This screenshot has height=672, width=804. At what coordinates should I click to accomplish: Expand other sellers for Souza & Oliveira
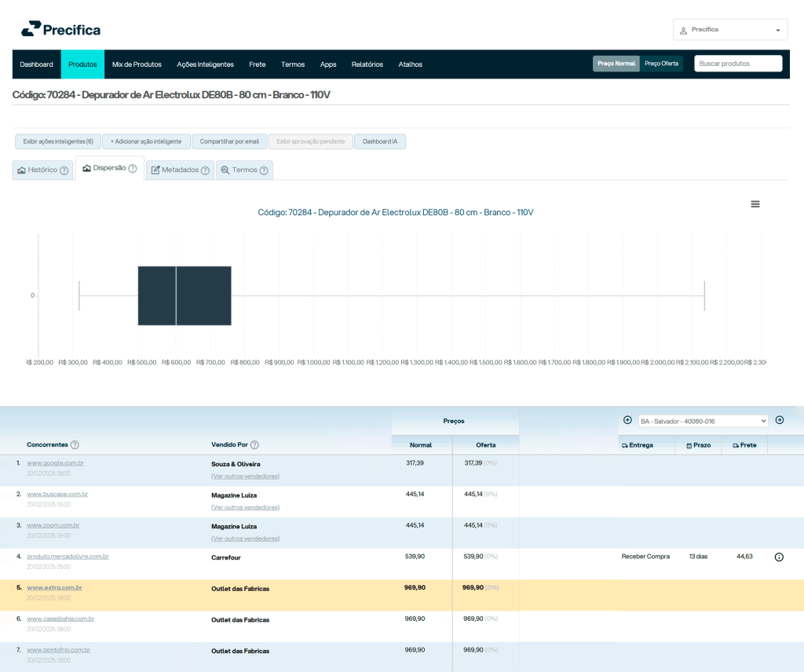245,477
